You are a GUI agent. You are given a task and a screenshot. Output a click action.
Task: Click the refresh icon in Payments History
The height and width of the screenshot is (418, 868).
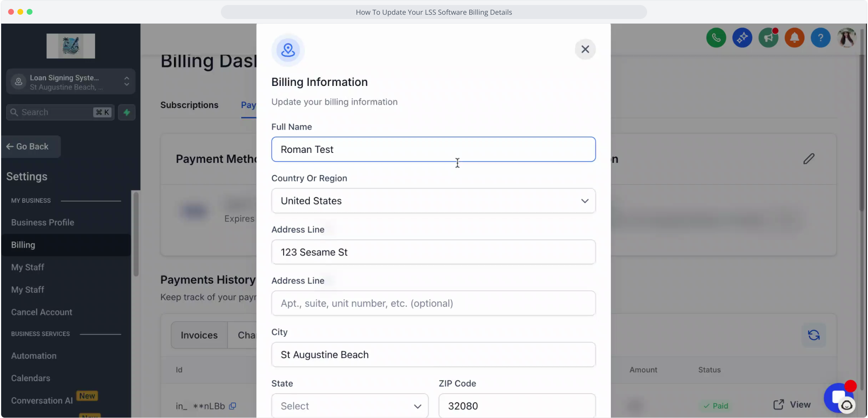pos(814,335)
